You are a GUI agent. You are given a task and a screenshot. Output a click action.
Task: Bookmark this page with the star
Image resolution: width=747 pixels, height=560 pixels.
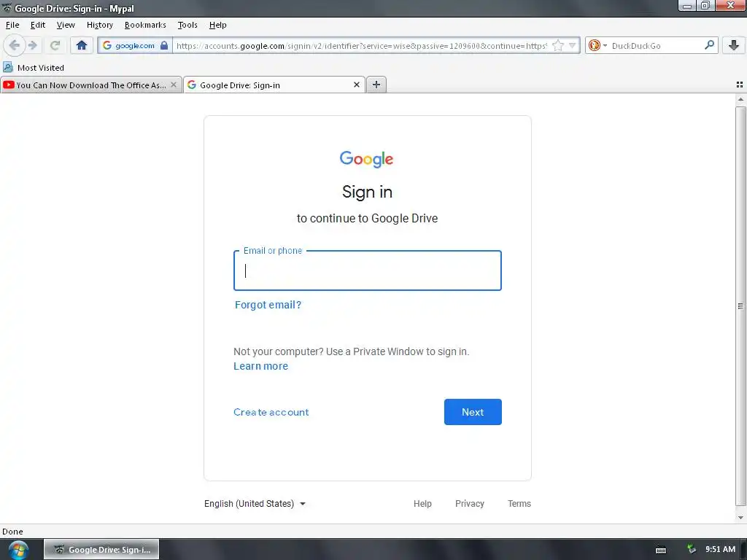click(x=558, y=45)
